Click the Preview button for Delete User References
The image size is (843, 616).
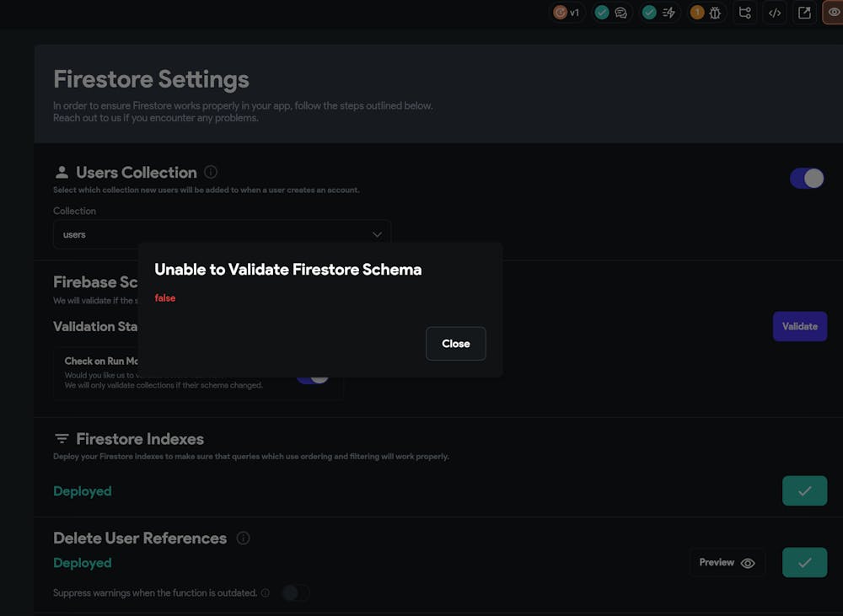coord(727,562)
